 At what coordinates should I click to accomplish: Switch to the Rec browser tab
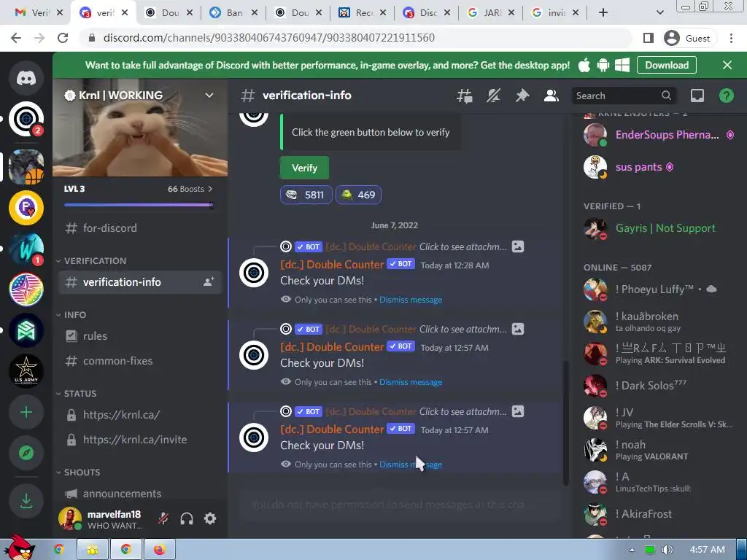tap(363, 12)
